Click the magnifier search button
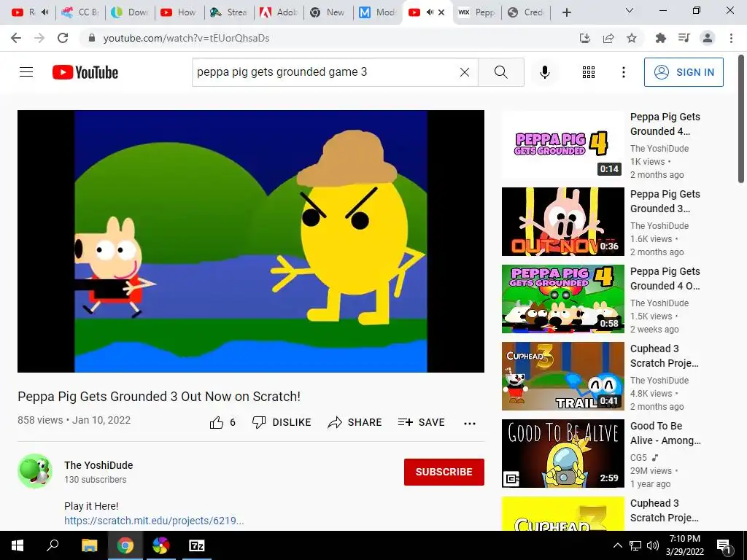This screenshot has width=747, height=560. pos(500,72)
